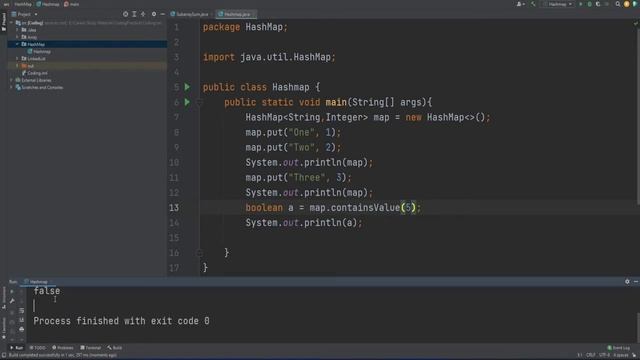Open the Terminal tool window
This screenshot has width=640, height=360.
[91, 348]
